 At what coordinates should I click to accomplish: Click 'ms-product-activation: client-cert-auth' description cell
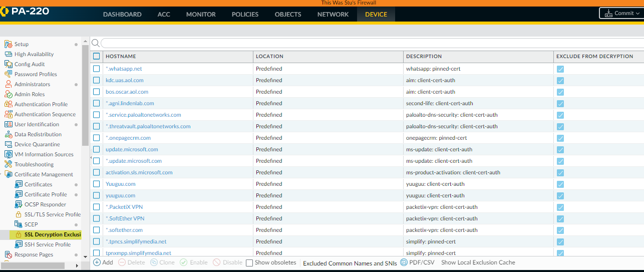tap(453, 172)
